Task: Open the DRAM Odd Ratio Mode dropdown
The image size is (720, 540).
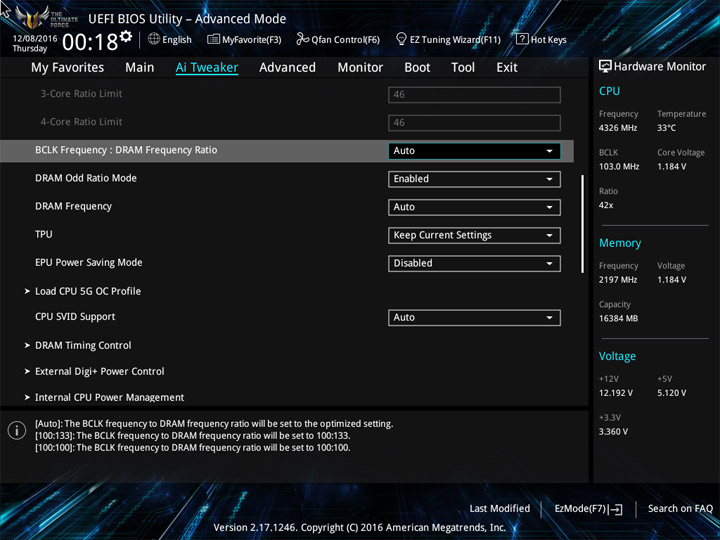Action: click(x=474, y=179)
